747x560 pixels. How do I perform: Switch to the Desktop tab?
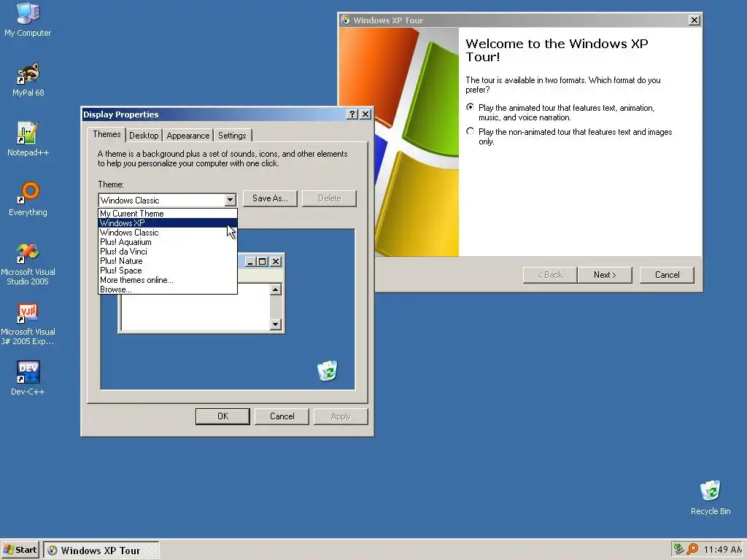144,135
